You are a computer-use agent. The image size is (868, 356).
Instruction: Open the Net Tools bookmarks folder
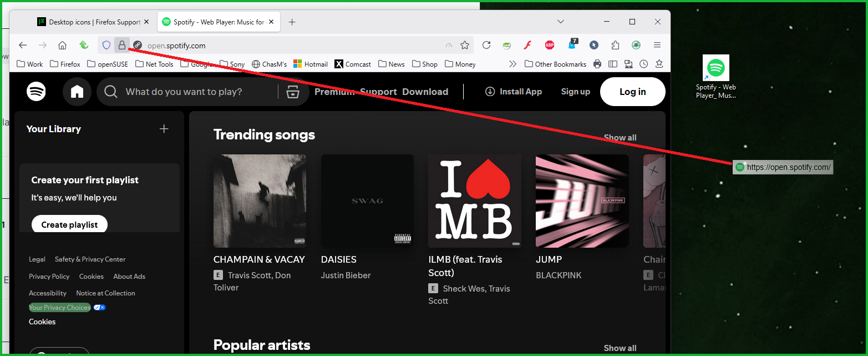(154, 64)
